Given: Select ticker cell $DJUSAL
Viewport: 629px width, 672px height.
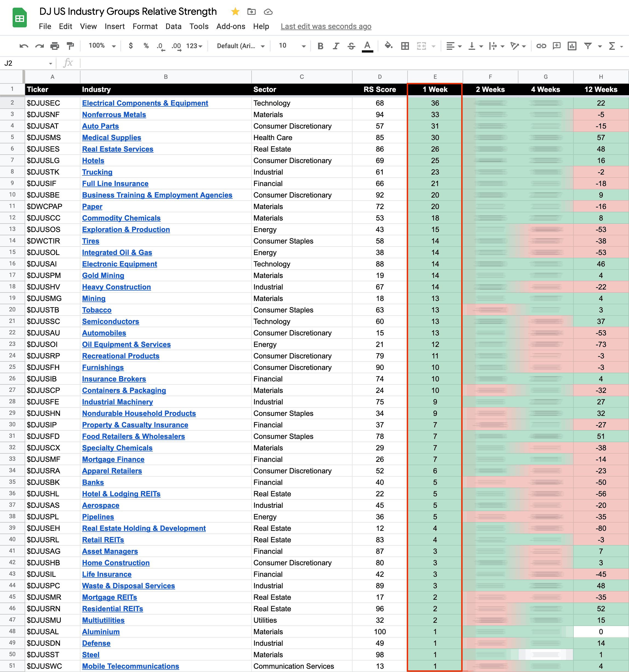Looking at the screenshot, I should point(53,632).
